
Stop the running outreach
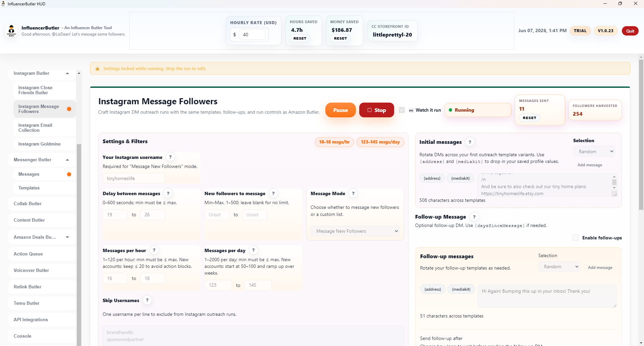coord(376,110)
